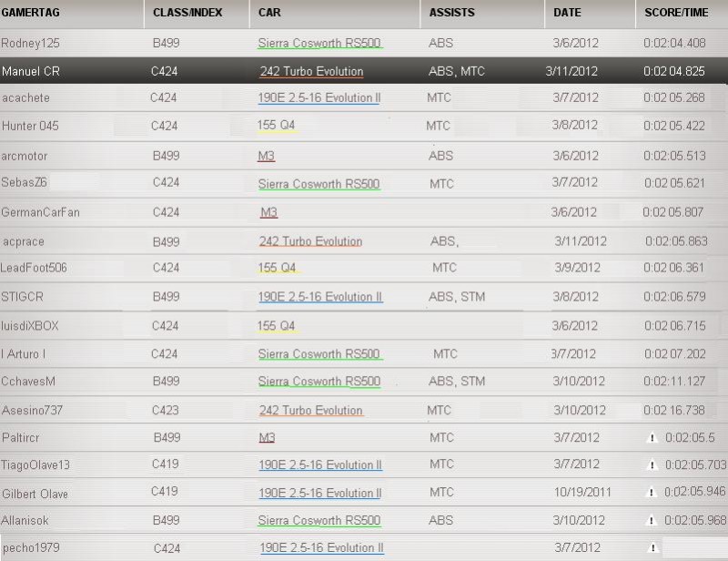
Task: Click warning icon next to Allanisok's time
Action: (651, 521)
